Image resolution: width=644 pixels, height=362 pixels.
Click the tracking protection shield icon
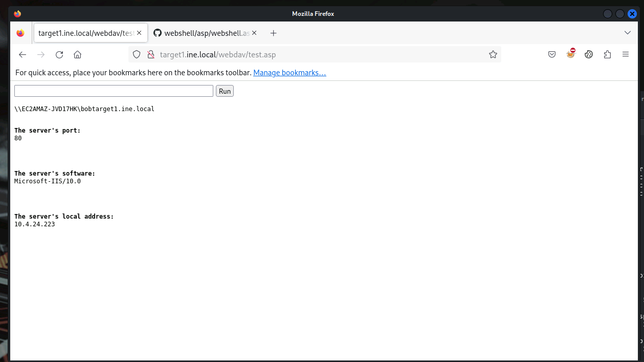pyautogui.click(x=137, y=55)
